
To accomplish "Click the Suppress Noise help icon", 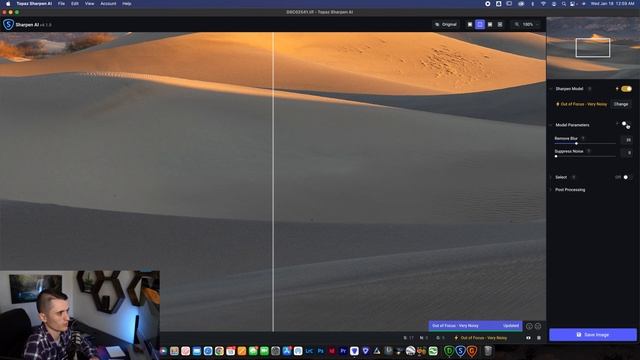I will tap(589, 151).
